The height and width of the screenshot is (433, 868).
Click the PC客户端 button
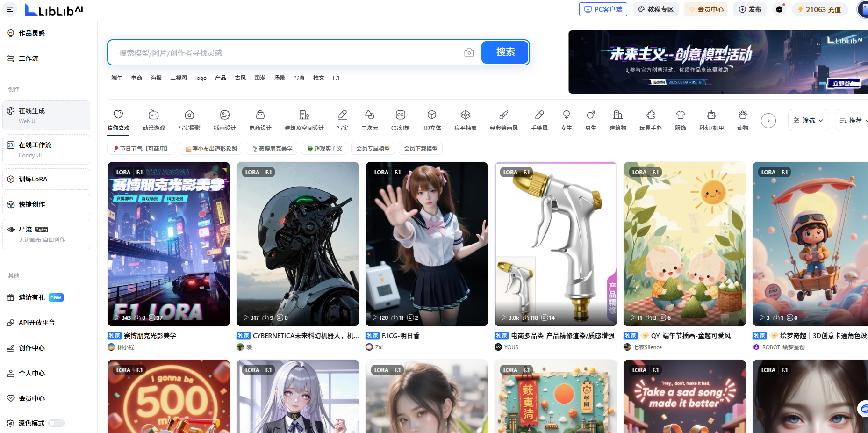pyautogui.click(x=603, y=9)
